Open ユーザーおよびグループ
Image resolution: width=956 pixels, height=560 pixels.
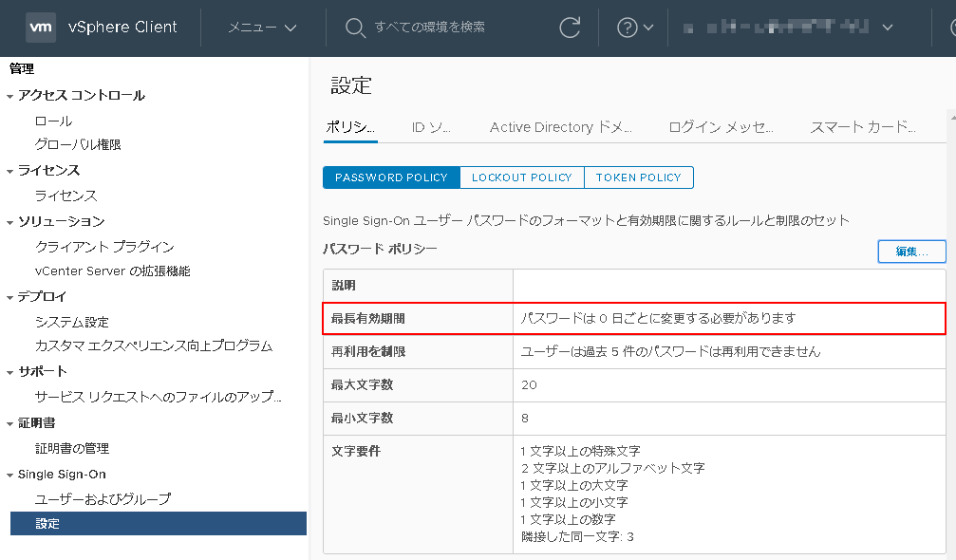103,499
